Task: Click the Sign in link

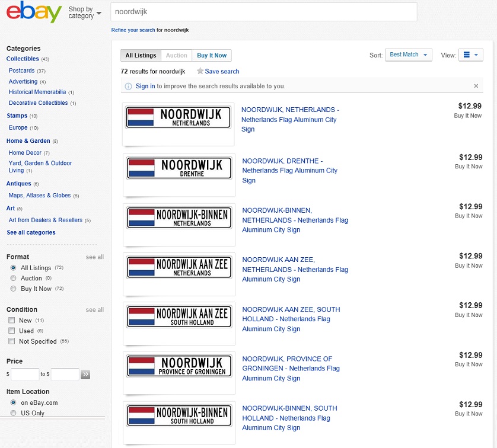Action: [145, 87]
